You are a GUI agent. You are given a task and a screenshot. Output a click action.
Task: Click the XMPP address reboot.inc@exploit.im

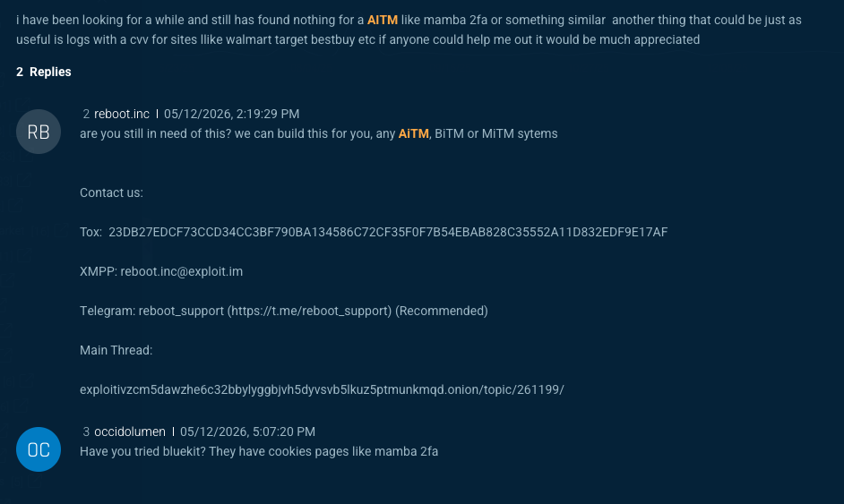[181, 271]
